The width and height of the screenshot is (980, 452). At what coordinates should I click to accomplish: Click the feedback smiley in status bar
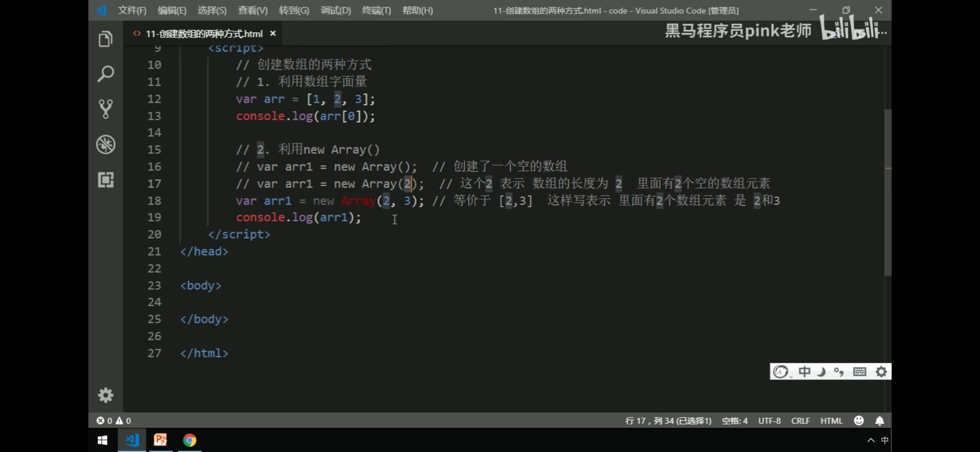point(859,420)
